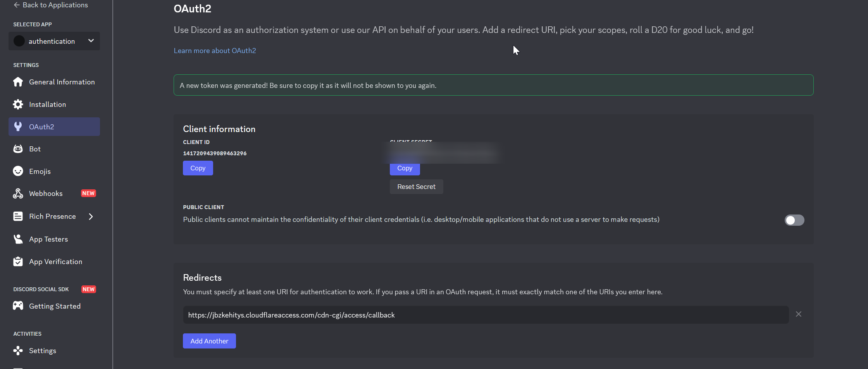868x369 pixels.
Task: Remove the redirect URI with X icon
Action: pyautogui.click(x=798, y=314)
